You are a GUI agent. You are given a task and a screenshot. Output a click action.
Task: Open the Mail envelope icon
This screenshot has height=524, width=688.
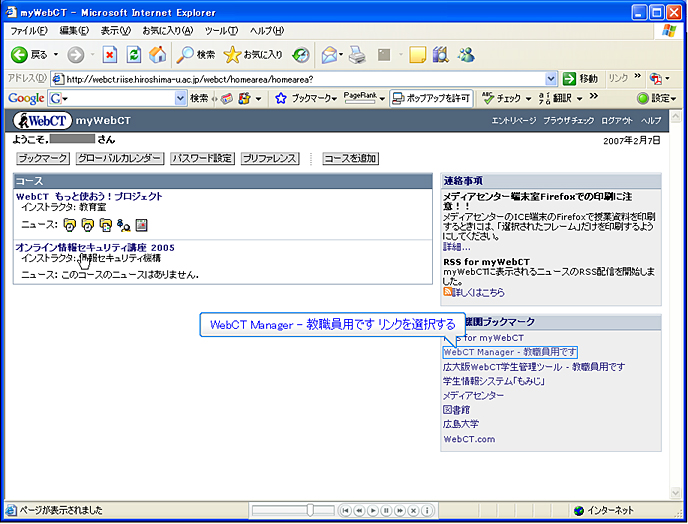coord(329,55)
